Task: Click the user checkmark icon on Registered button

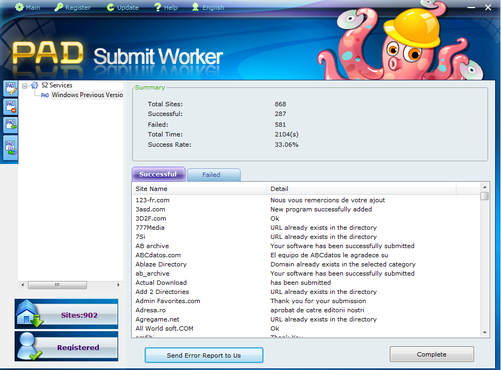Action: [x=29, y=346]
